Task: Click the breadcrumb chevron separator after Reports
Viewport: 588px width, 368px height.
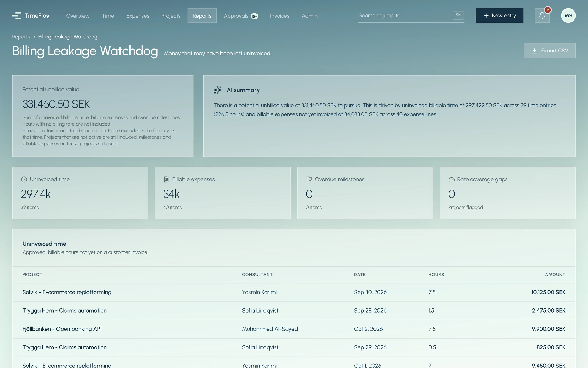Action: tap(34, 37)
